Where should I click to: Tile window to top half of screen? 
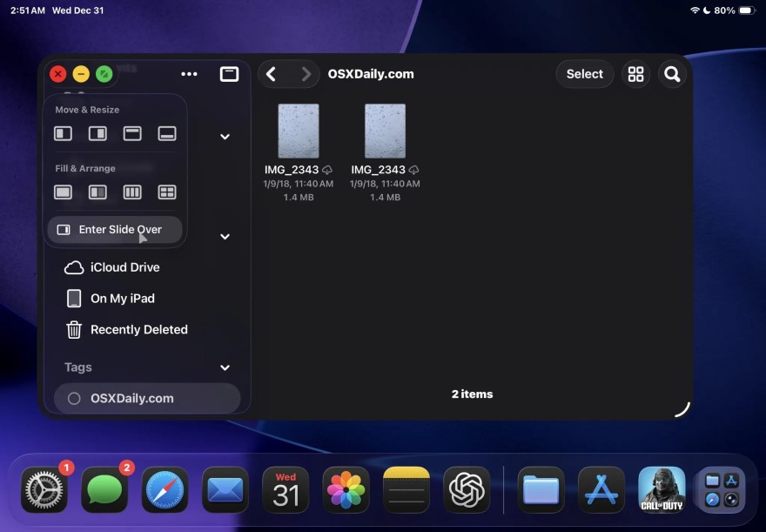[132, 133]
